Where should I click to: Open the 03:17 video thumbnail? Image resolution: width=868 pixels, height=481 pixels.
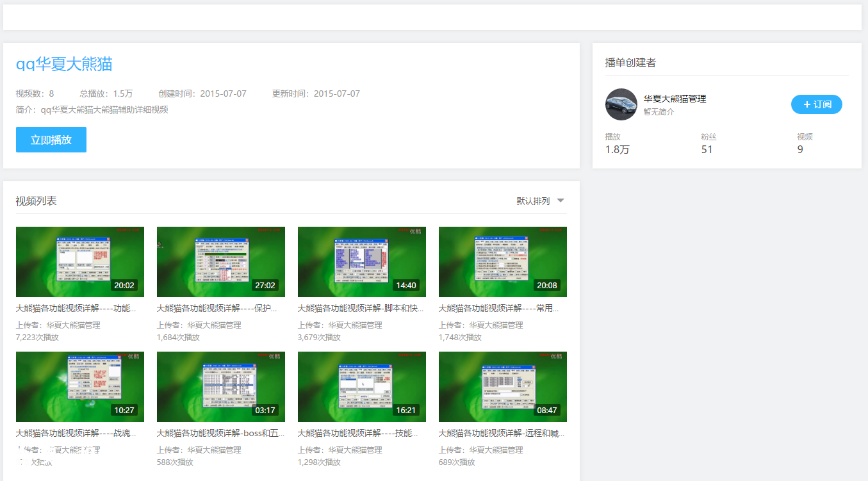[x=221, y=386]
